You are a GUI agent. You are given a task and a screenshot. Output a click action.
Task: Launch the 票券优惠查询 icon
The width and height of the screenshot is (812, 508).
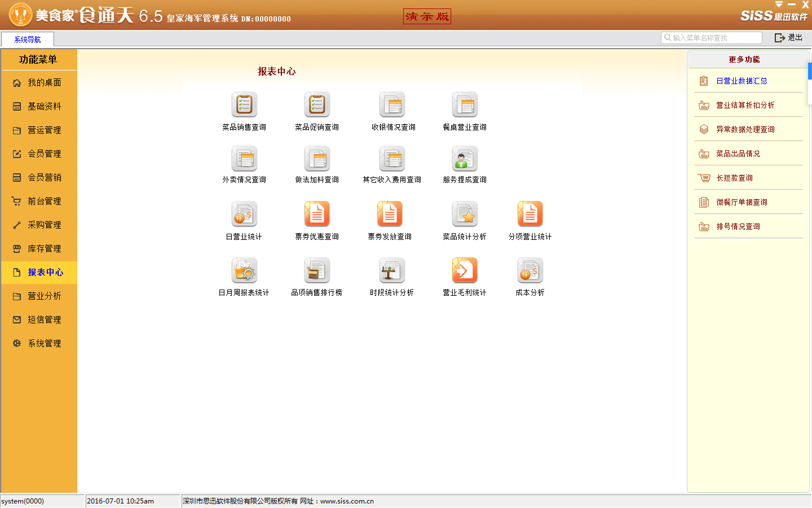[317, 214]
